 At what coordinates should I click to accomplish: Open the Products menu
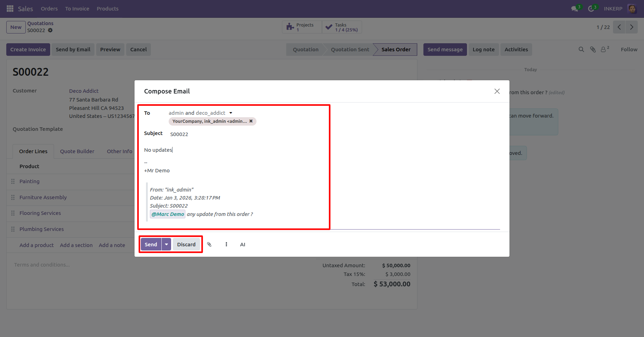[108, 9]
